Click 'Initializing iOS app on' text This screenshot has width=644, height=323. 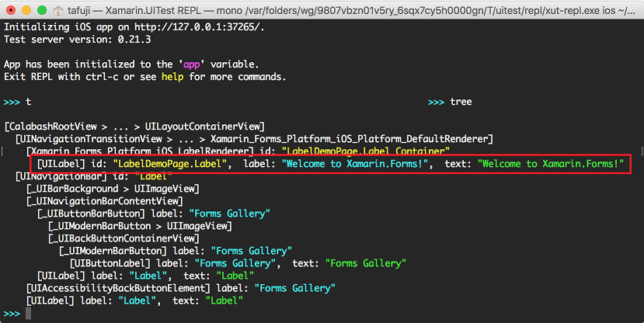click(x=66, y=27)
